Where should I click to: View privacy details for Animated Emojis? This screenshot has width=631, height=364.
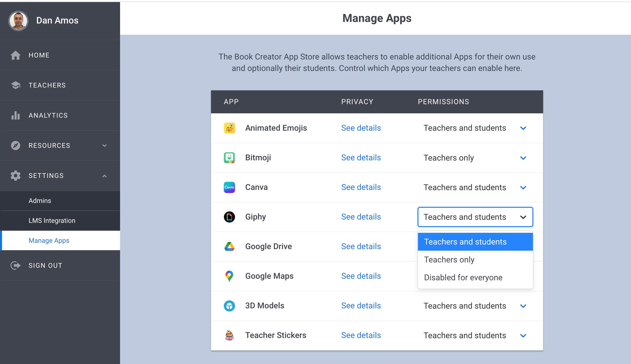pyautogui.click(x=361, y=128)
